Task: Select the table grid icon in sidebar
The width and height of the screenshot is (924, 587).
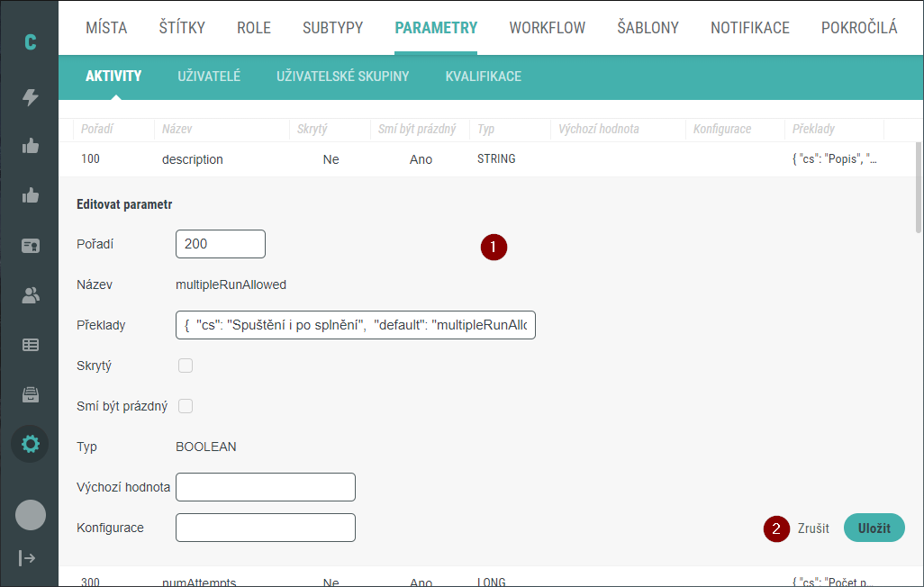Action: 30,344
